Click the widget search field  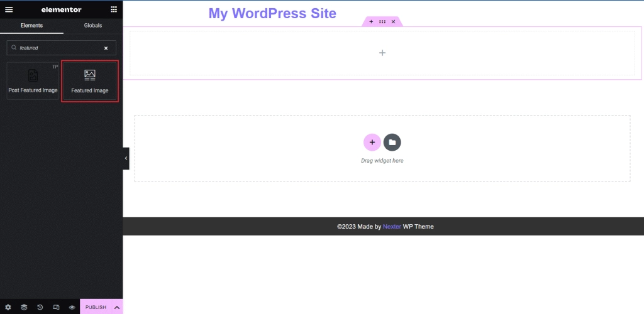[x=61, y=48]
